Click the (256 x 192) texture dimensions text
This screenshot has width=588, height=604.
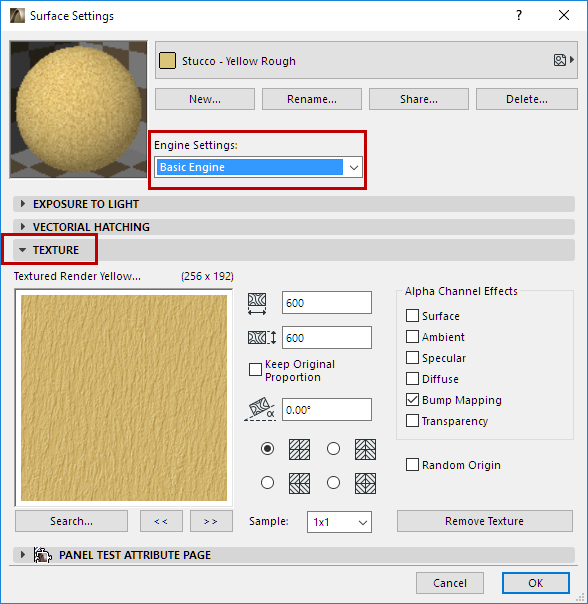[207, 276]
